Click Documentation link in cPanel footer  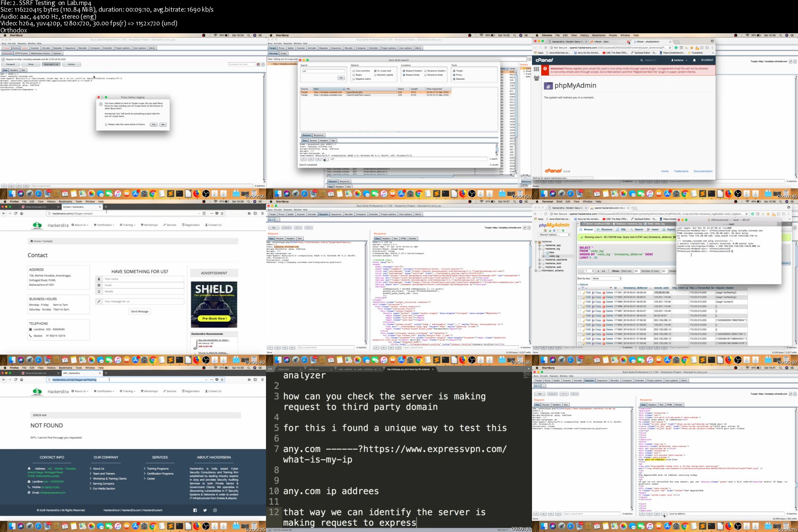pyautogui.click(x=703, y=171)
